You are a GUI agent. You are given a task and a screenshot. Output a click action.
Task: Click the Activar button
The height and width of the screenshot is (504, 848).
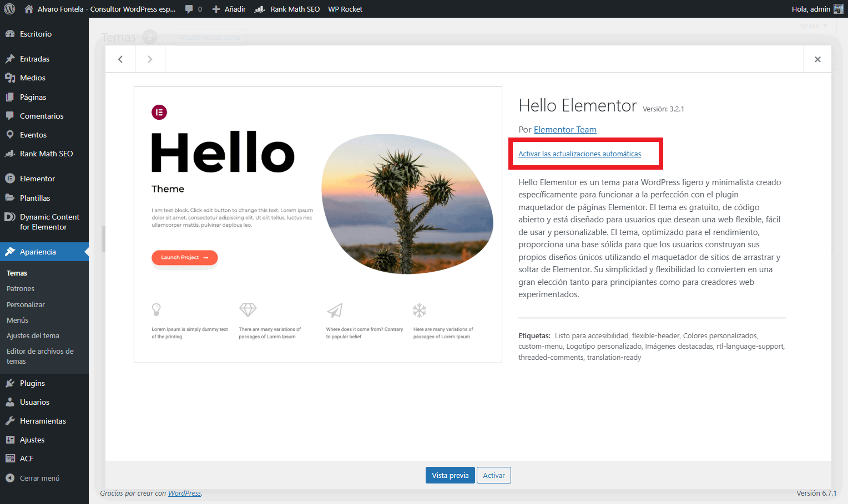[494, 475]
